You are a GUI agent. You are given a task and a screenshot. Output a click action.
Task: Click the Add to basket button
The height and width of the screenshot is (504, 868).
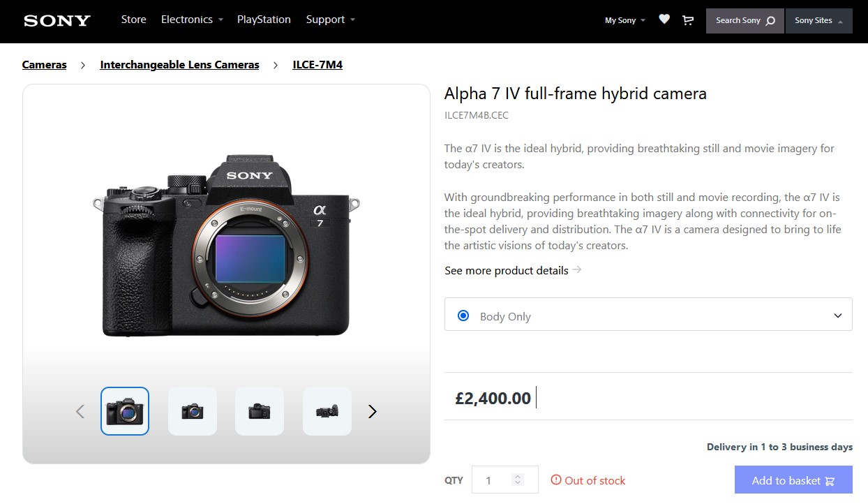793,480
